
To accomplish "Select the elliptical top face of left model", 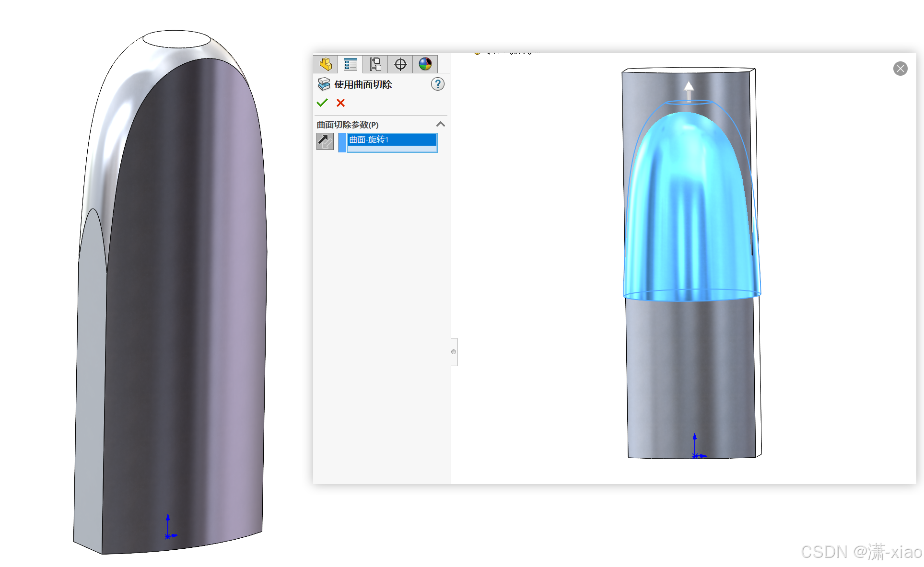I will [x=176, y=39].
